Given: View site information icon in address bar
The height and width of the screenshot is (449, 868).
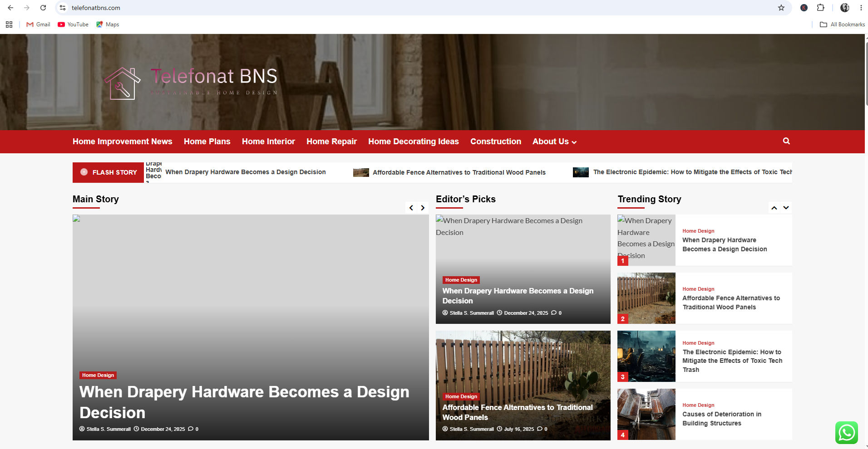Looking at the screenshot, I should click(63, 8).
